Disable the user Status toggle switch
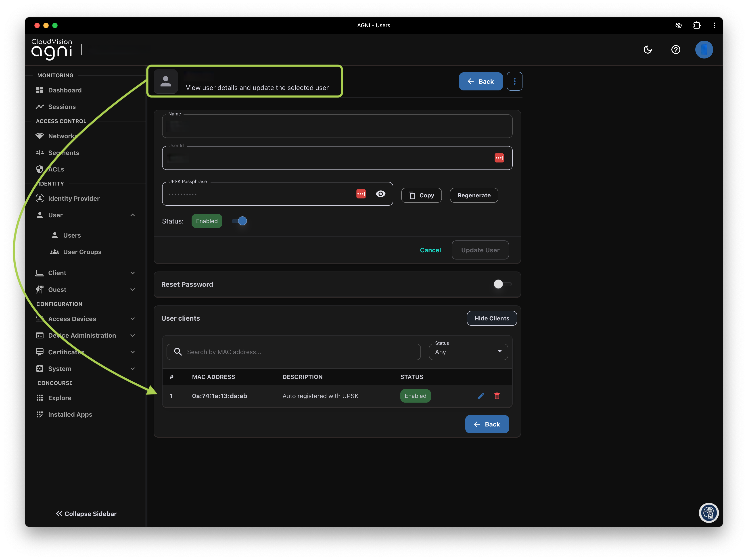Image resolution: width=748 pixels, height=560 pixels. tap(239, 221)
